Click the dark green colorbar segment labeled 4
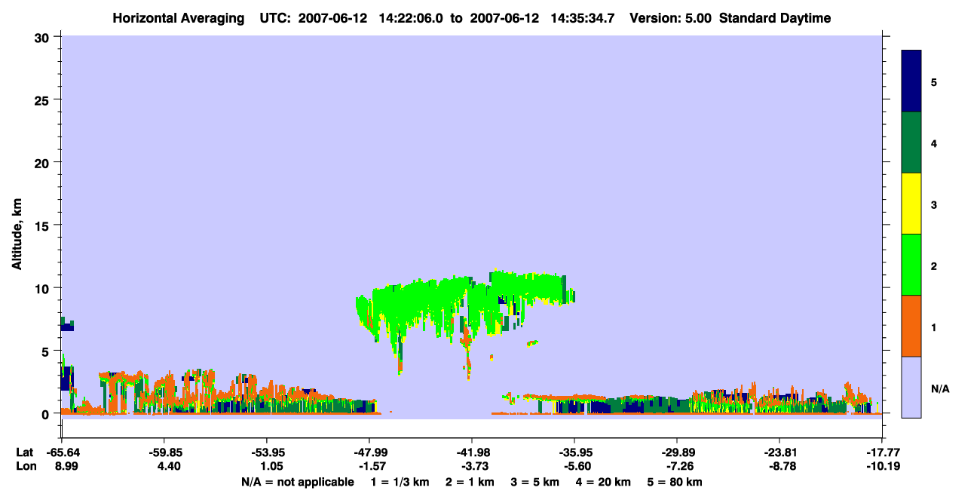 click(x=911, y=143)
